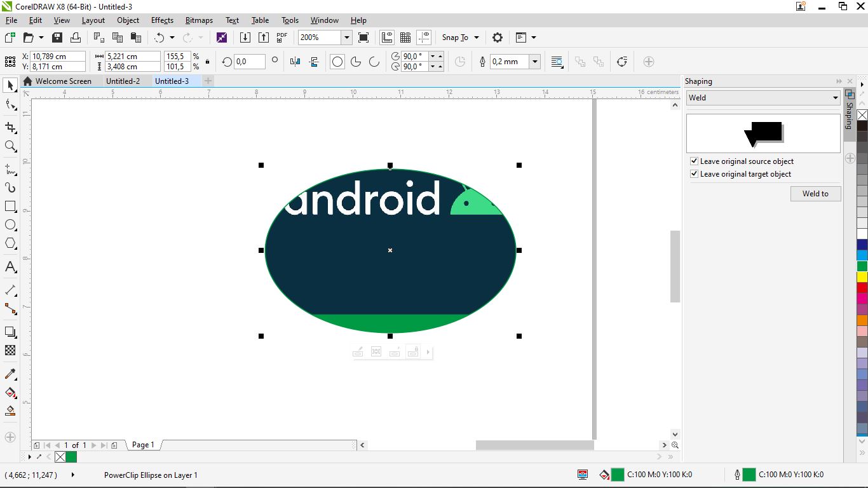Image resolution: width=868 pixels, height=488 pixels.
Task: Open the Bitmaps menu
Action: 199,20
